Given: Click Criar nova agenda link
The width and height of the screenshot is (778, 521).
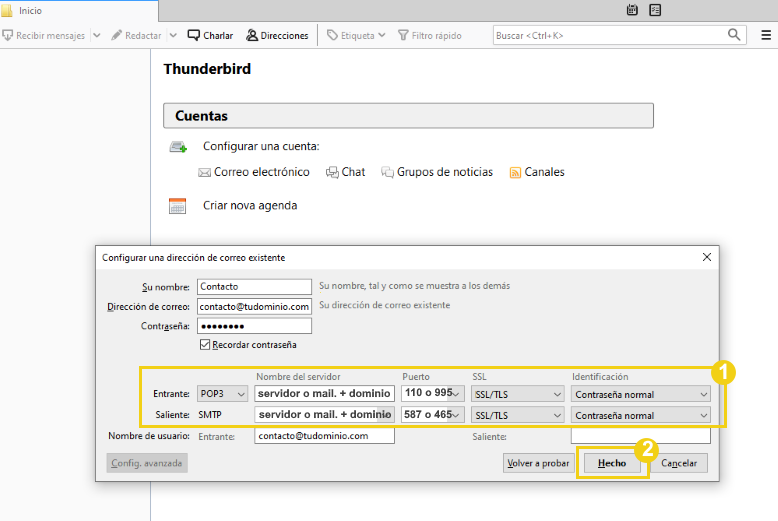Looking at the screenshot, I should coord(250,205).
